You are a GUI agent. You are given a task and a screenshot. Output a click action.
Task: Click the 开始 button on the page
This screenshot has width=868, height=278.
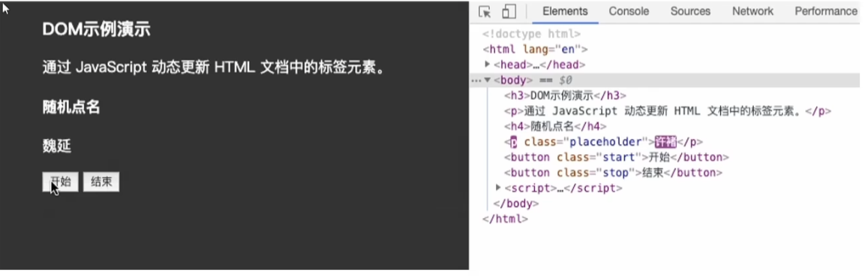coord(60,182)
